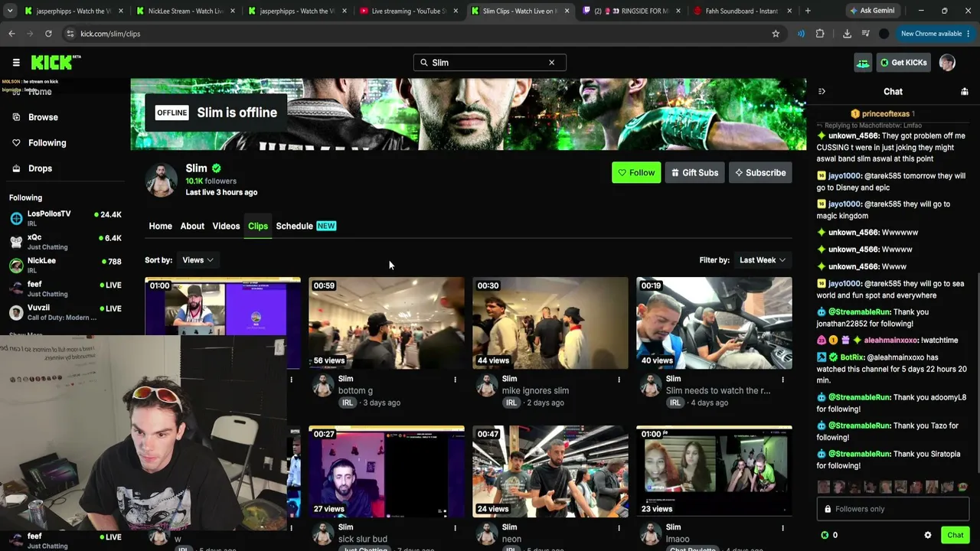Screen dimensions: 980x551
Task: Open the Kick hamburger sidebar menu
Action: (x=16, y=63)
